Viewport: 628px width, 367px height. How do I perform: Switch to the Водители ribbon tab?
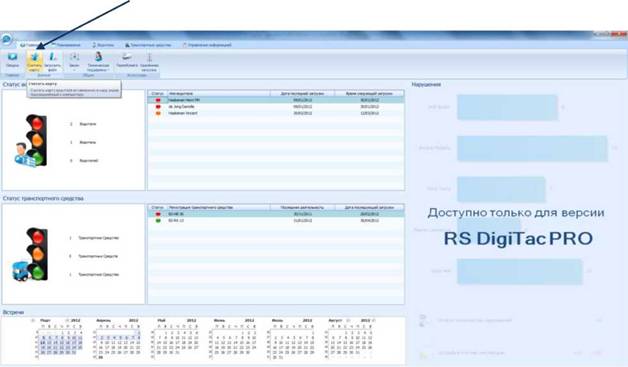103,45
